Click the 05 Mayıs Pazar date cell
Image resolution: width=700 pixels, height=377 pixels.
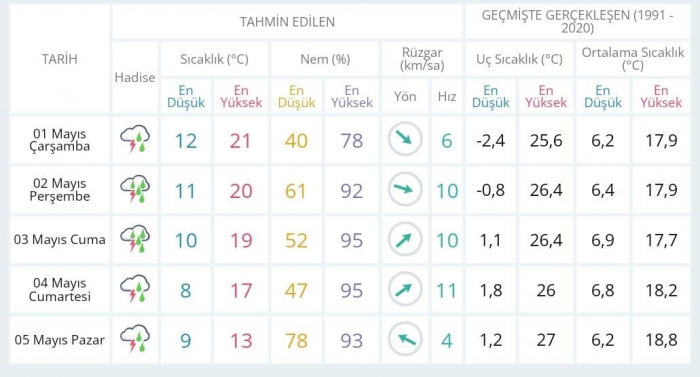pos(59,340)
